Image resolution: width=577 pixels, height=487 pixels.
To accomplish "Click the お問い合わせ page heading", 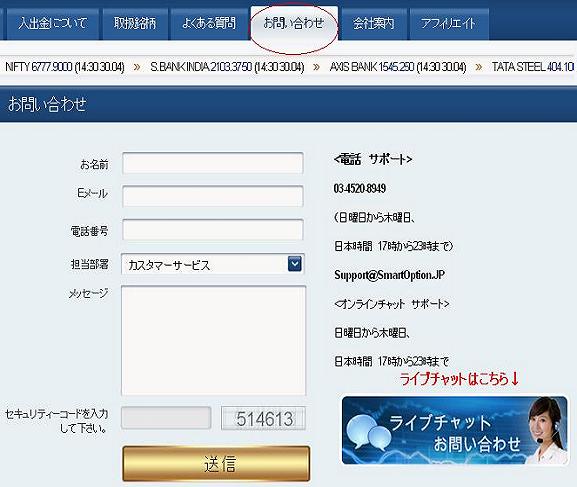I will pyautogui.click(x=47, y=104).
